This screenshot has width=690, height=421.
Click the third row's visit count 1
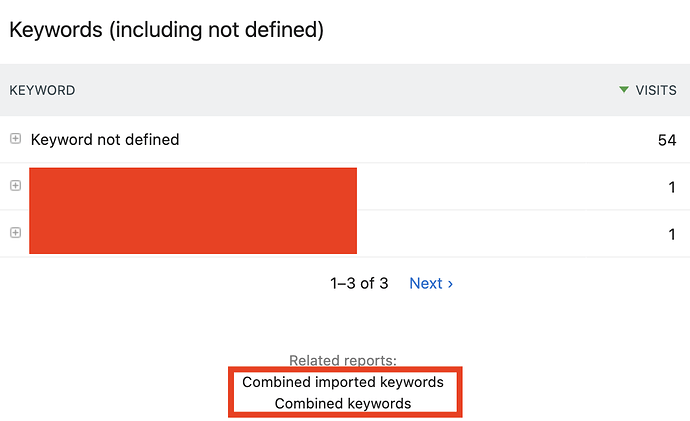[672, 234]
